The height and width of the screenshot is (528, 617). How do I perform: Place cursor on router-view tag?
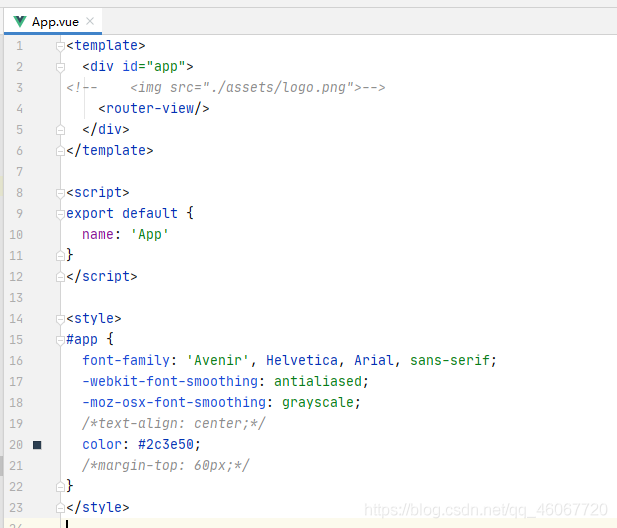tap(153, 108)
